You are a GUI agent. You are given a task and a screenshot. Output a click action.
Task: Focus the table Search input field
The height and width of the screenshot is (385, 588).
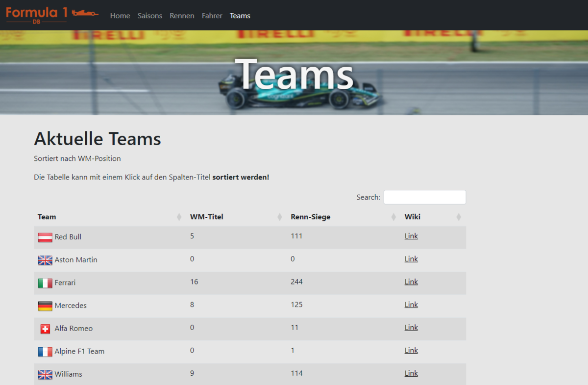click(x=424, y=197)
